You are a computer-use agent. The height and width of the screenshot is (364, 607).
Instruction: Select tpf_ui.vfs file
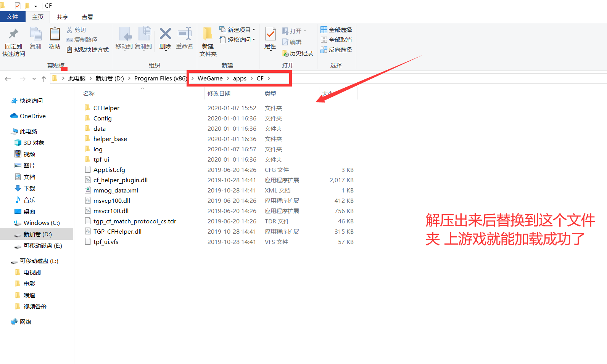click(106, 242)
